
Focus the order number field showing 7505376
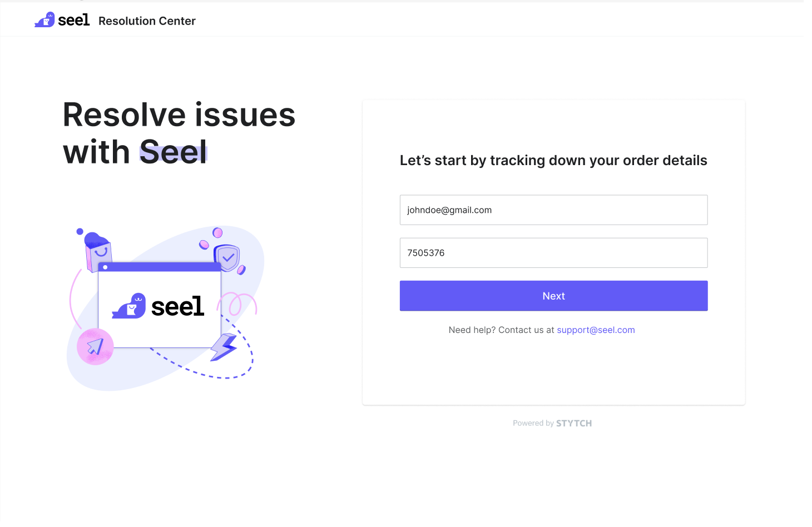(x=553, y=253)
